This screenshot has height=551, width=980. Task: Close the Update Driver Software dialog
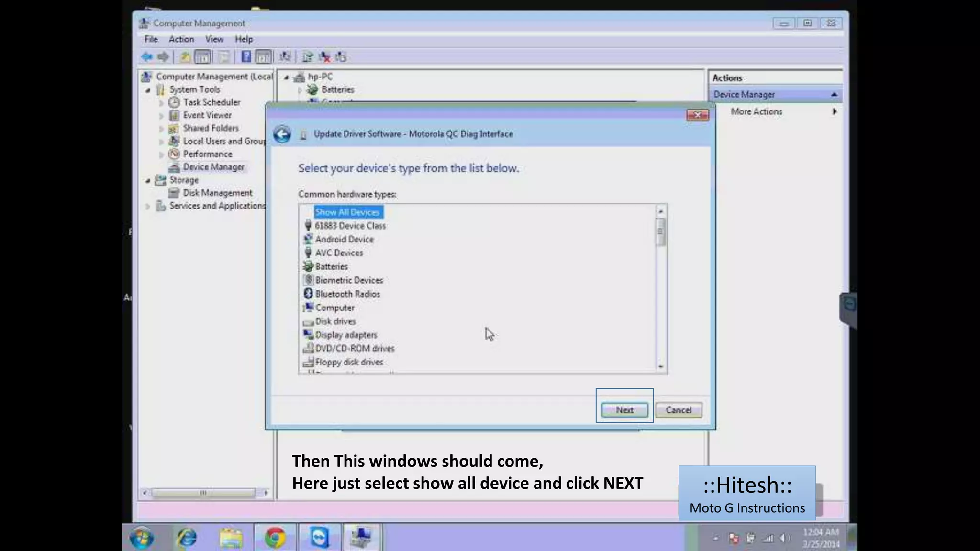tap(697, 115)
